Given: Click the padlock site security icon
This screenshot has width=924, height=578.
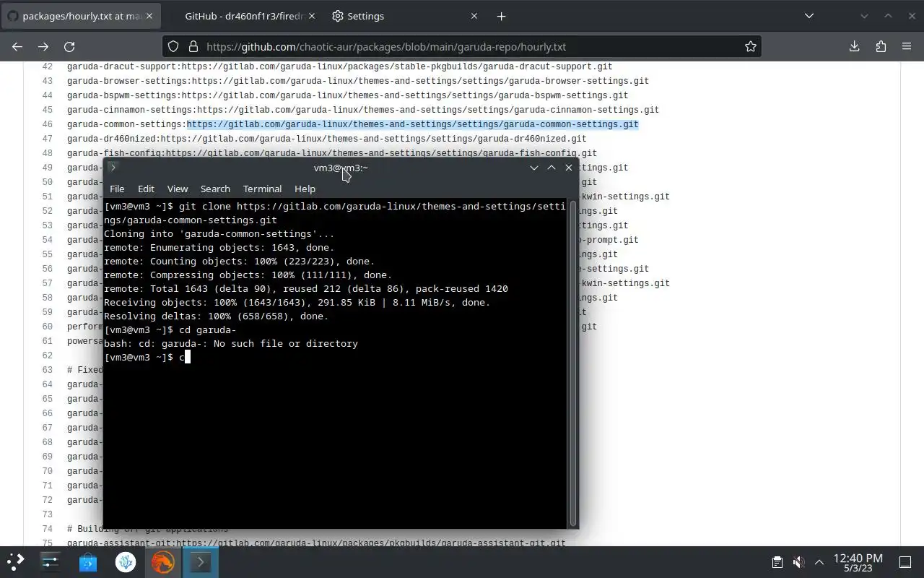Looking at the screenshot, I should pos(193,46).
